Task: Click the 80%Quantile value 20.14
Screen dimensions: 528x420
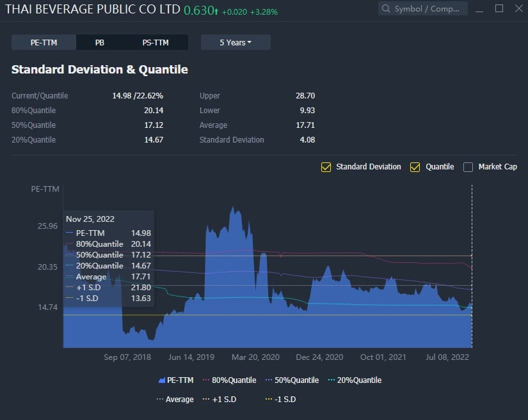Action: click(154, 111)
